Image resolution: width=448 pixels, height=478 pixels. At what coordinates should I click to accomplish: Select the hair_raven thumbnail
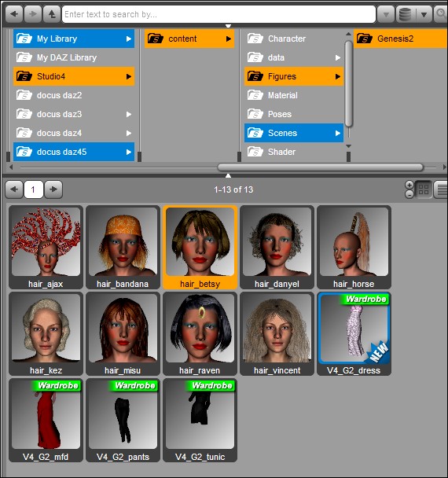200,334
